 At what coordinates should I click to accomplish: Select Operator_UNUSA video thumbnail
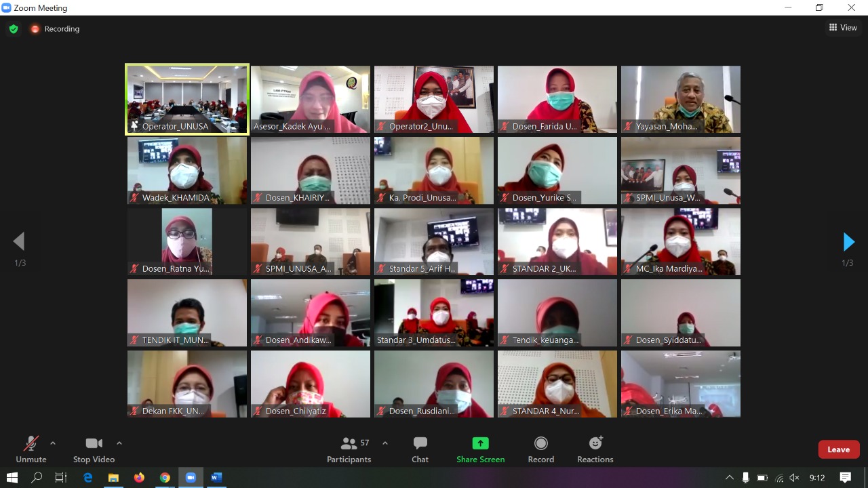[187, 99]
